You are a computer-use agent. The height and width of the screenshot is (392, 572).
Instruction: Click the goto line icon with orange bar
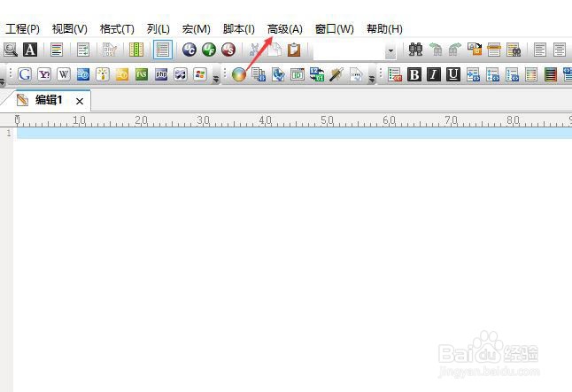click(494, 50)
